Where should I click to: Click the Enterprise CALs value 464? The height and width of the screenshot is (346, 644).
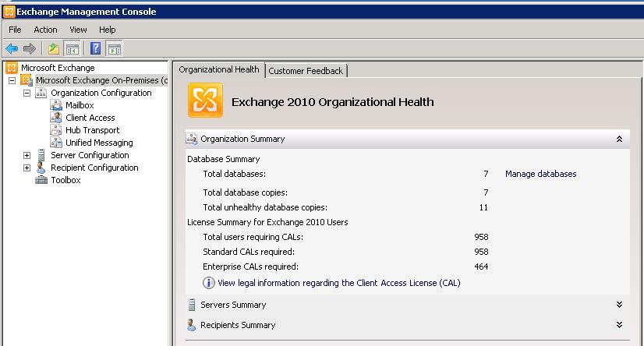click(x=481, y=267)
